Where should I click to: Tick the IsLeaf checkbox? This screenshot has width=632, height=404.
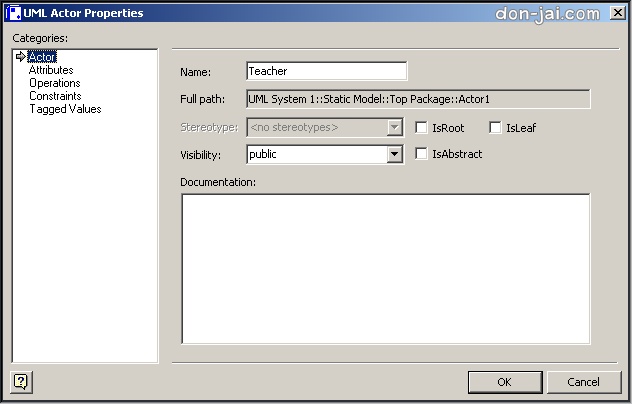(495, 127)
